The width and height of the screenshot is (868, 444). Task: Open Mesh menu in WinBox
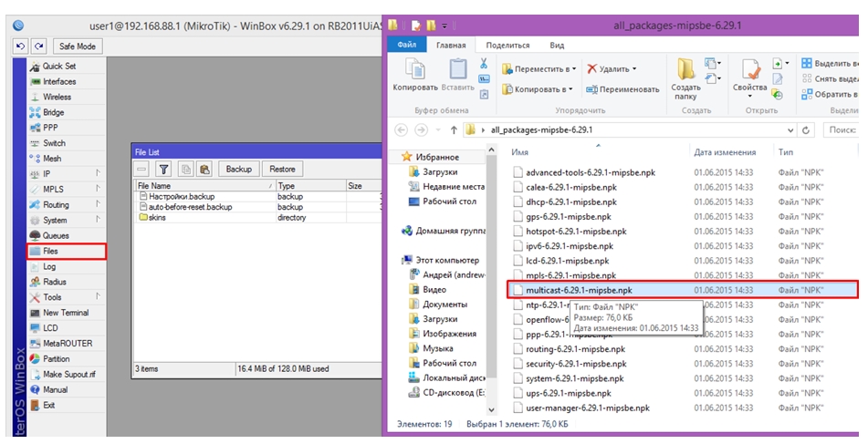(67, 159)
